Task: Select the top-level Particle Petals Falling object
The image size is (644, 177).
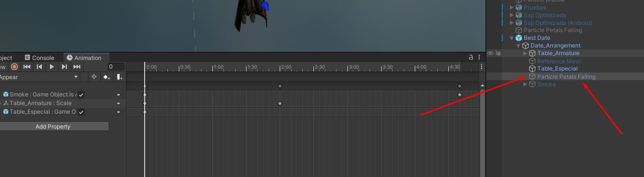Action: (x=553, y=30)
